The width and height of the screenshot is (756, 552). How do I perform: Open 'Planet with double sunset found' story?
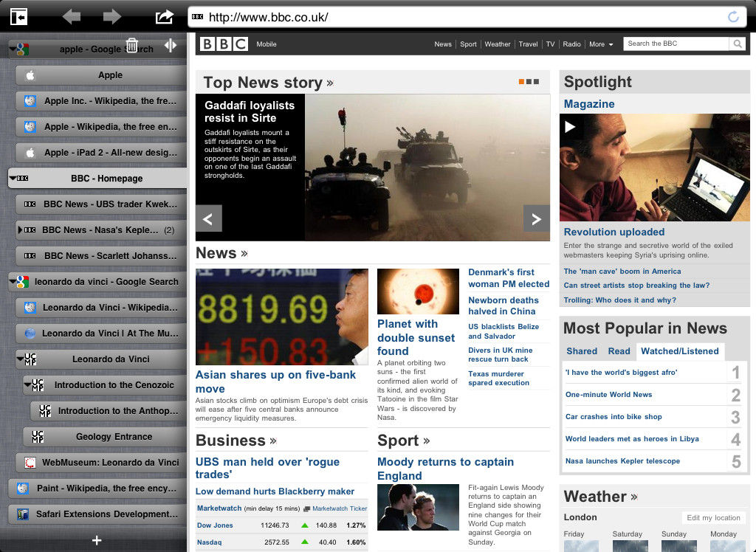coord(416,337)
